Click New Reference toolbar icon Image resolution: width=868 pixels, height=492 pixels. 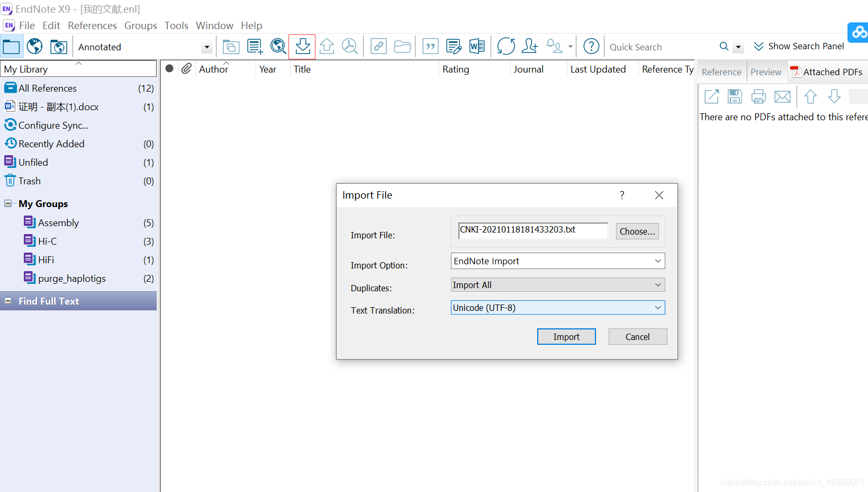point(255,47)
